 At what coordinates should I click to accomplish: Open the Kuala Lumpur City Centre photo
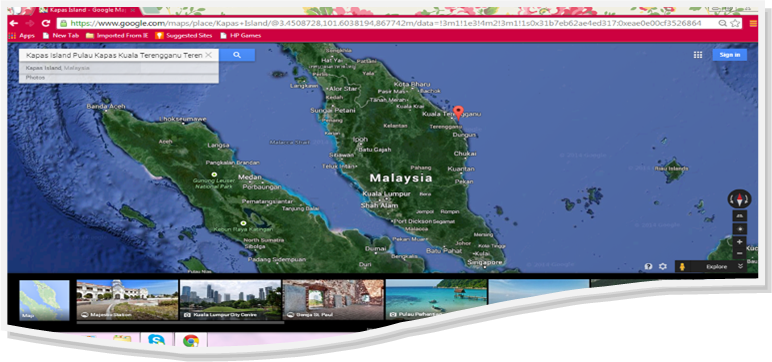[230, 300]
